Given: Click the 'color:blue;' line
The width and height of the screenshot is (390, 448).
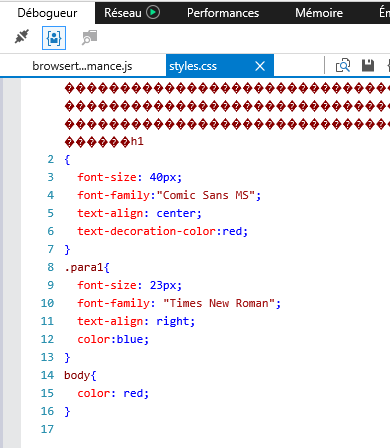Looking at the screenshot, I should coord(113,339).
